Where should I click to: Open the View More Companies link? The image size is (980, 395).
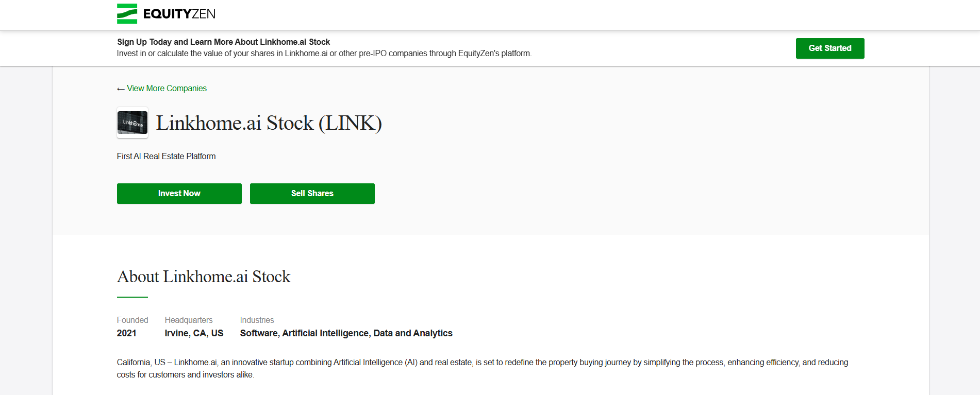(167, 89)
